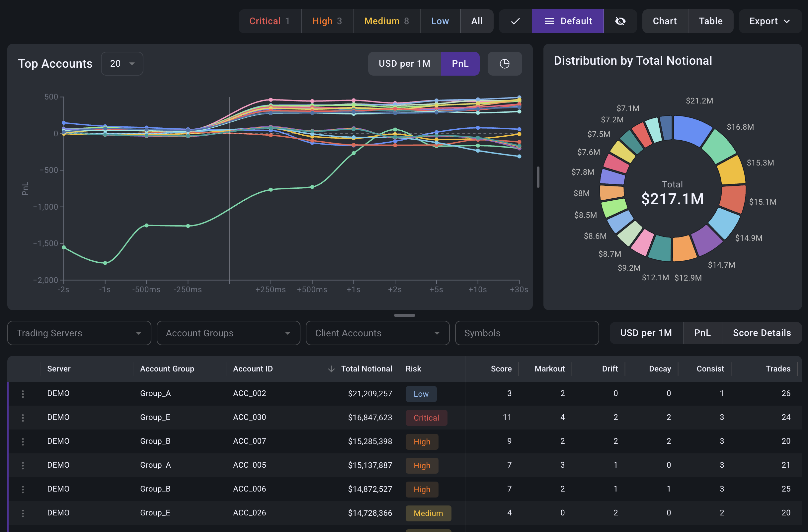The width and height of the screenshot is (808, 532).
Task: Click the horizontal panel resize handle
Action: point(404,315)
